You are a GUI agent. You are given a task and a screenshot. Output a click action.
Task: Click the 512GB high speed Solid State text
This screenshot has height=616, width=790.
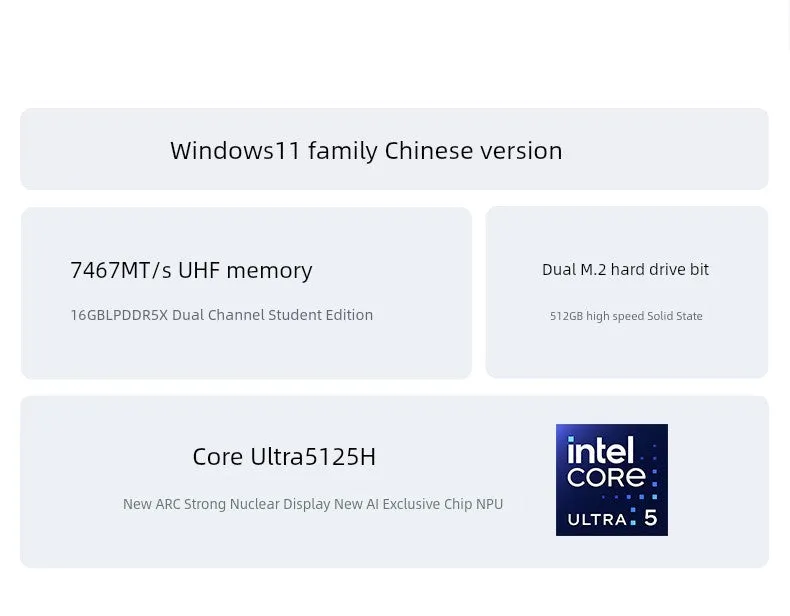tap(626, 316)
